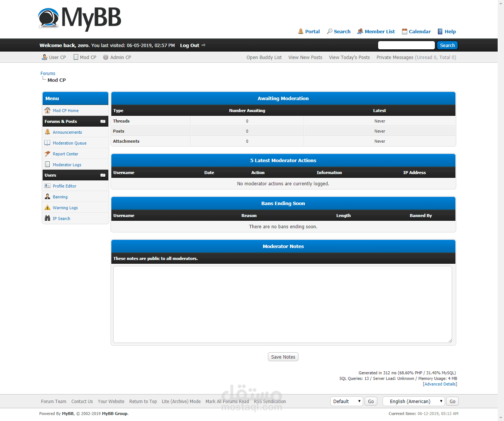Click the Forum Team footer link
This screenshot has width=504, height=421.
53,402
